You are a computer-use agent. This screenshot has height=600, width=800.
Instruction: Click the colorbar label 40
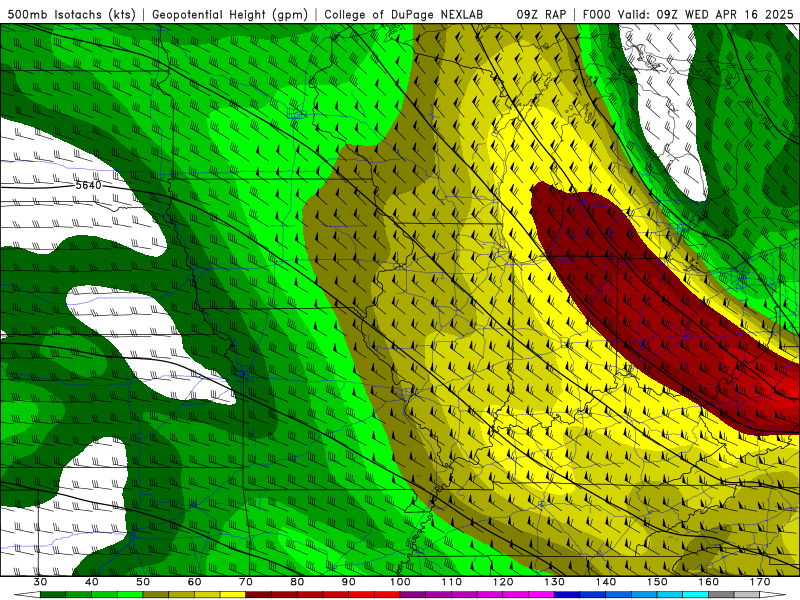click(x=92, y=582)
